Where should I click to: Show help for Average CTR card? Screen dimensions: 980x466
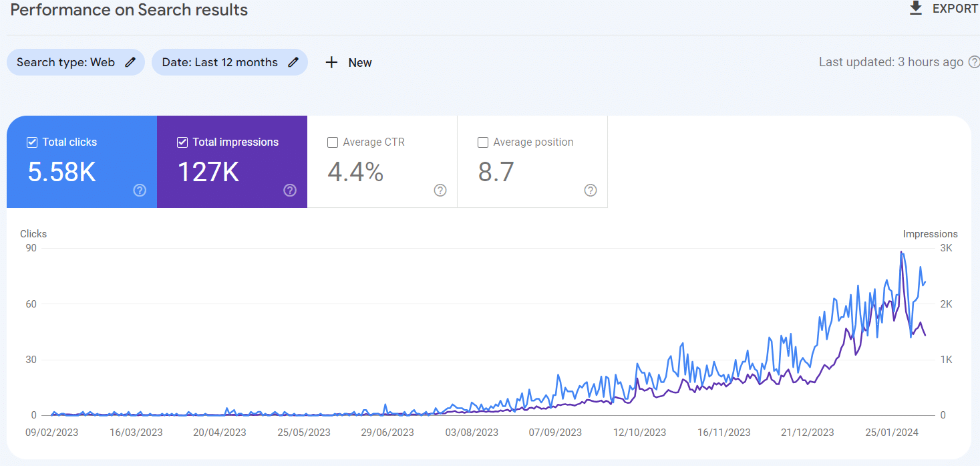pos(440,191)
